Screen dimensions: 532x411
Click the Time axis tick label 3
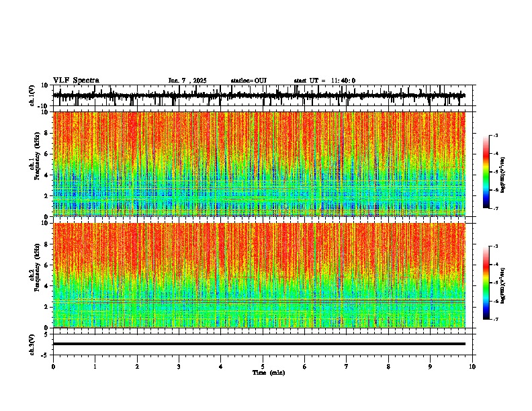point(179,367)
